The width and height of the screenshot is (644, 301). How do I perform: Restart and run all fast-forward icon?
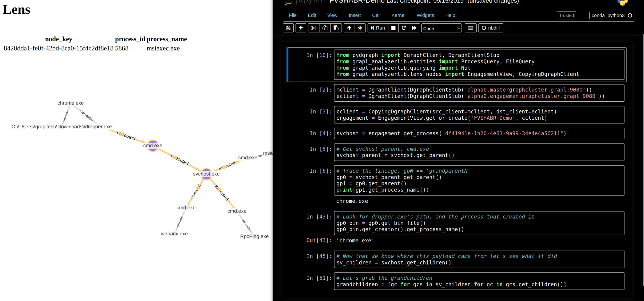[414, 28]
